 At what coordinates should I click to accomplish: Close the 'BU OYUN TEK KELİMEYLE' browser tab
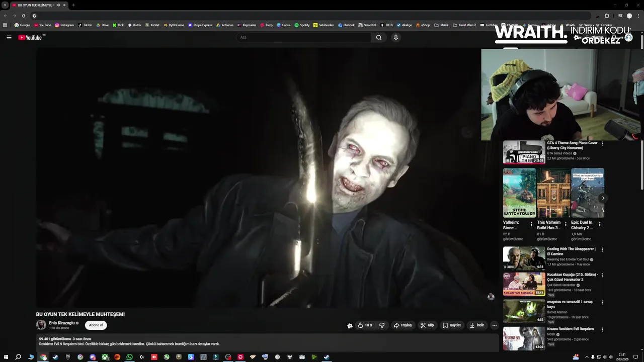point(64,5)
